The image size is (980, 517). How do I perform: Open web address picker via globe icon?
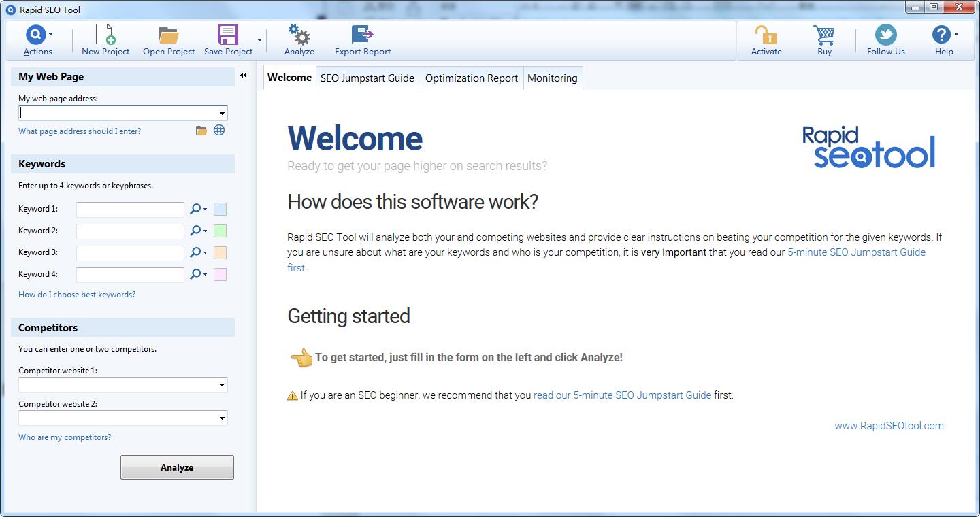(218, 130)
